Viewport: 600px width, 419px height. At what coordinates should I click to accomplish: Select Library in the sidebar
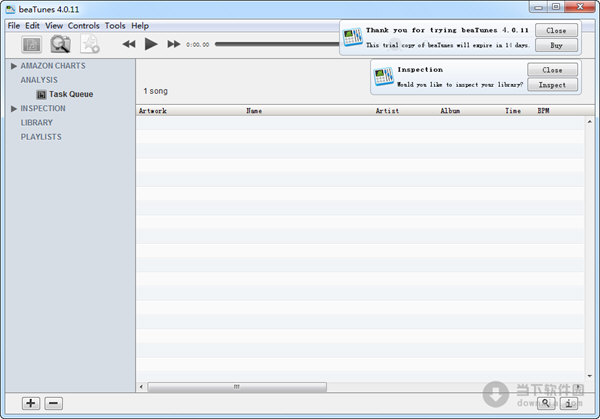click(x=37, y=123)
